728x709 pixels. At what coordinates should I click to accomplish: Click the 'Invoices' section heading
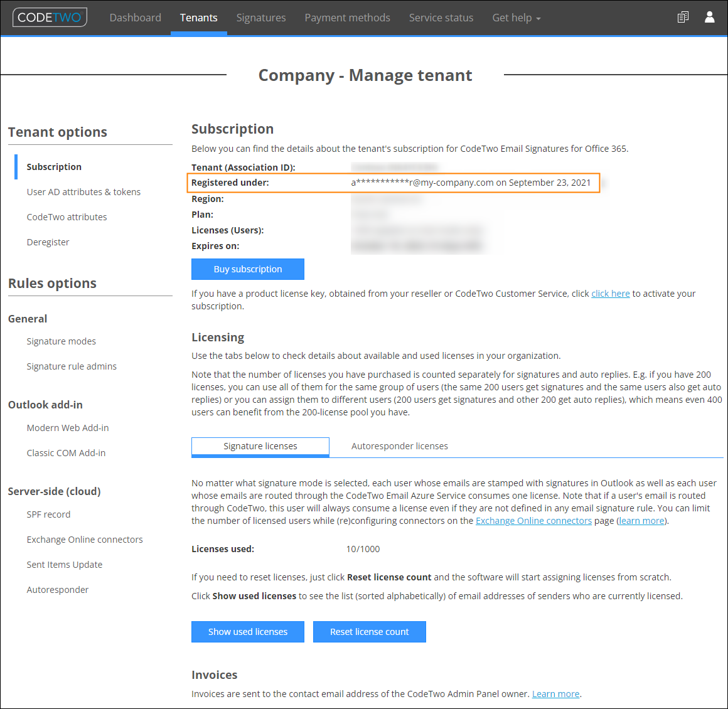215,675
